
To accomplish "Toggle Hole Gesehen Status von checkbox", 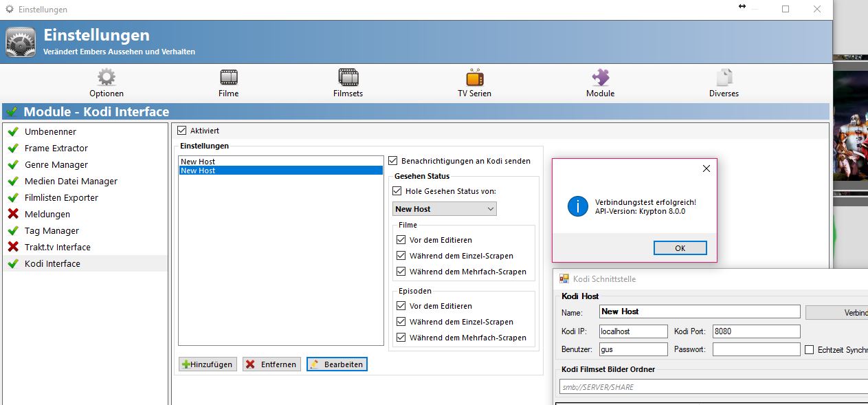I will (x=397, y=191).
